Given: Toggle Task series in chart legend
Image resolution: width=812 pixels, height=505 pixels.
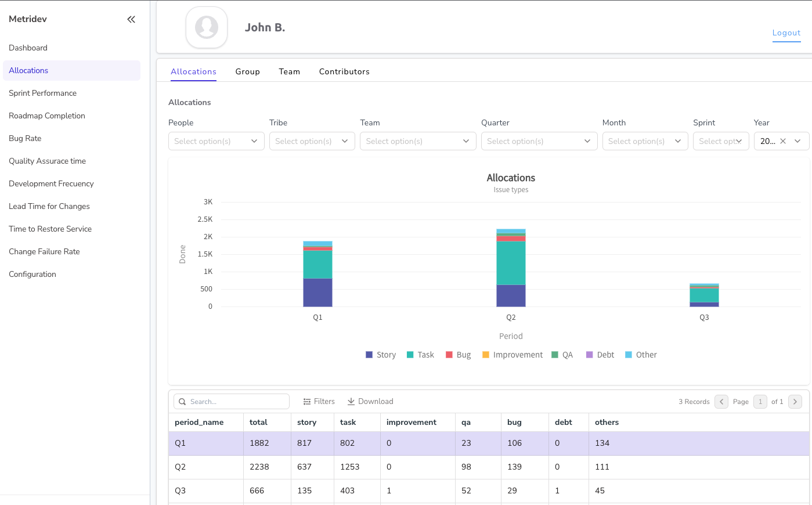Looking at the screenshot, I should tap(420, 355).
